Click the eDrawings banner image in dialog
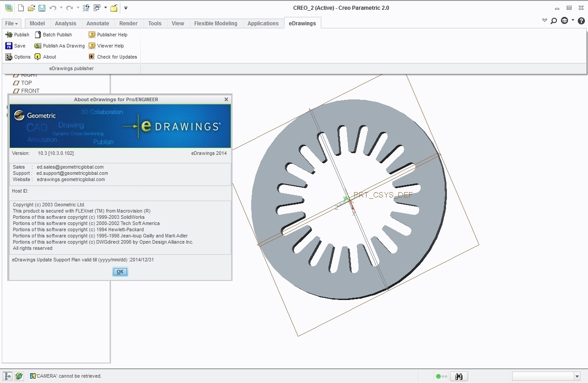Screen dimensions: 588x383 coord(120,126)
